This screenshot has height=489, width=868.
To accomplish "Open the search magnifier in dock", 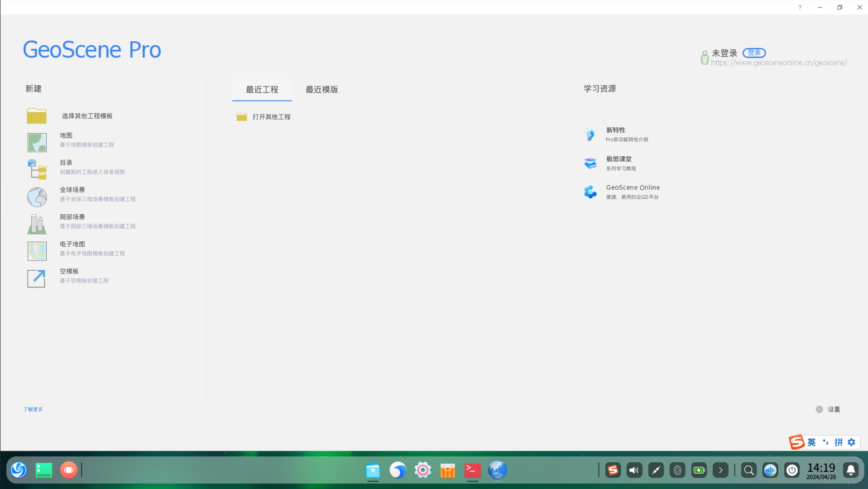I will click(x=749, y=470).
